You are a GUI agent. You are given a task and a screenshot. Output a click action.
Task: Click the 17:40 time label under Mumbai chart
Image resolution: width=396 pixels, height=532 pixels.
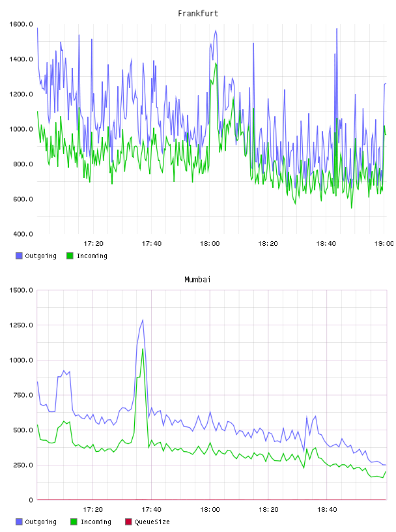(152, 510)
